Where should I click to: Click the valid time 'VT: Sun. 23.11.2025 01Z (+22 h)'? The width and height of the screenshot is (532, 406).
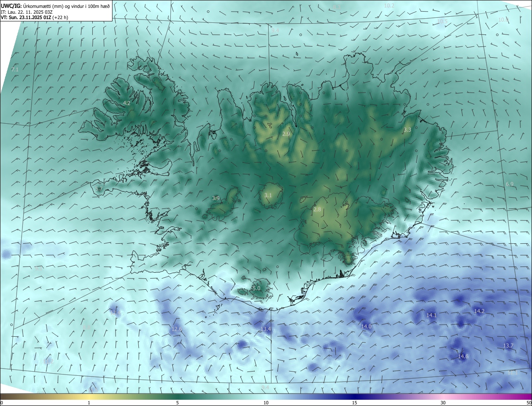point(34,17)
